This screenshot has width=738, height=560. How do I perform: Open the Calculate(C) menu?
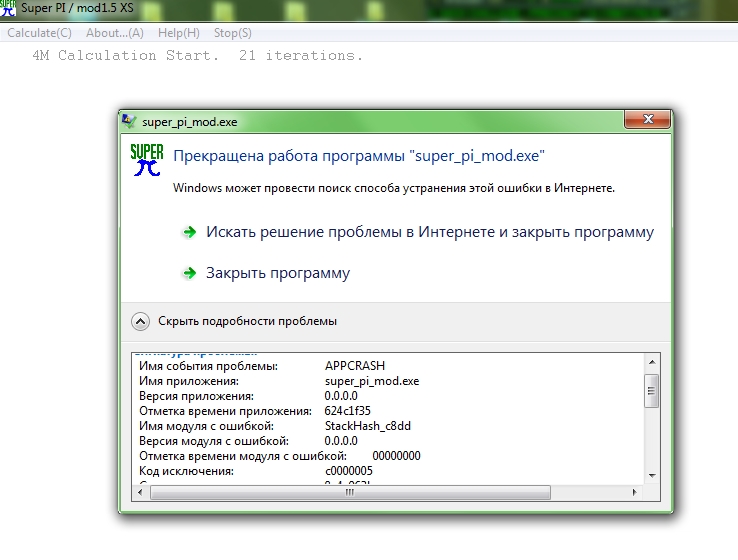pyautogui.click(x=40, y=33)
